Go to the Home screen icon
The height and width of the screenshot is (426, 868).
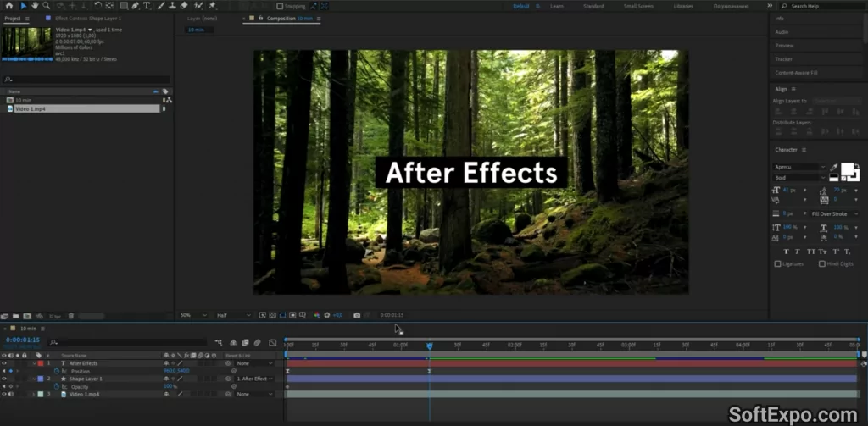[8, 6]
